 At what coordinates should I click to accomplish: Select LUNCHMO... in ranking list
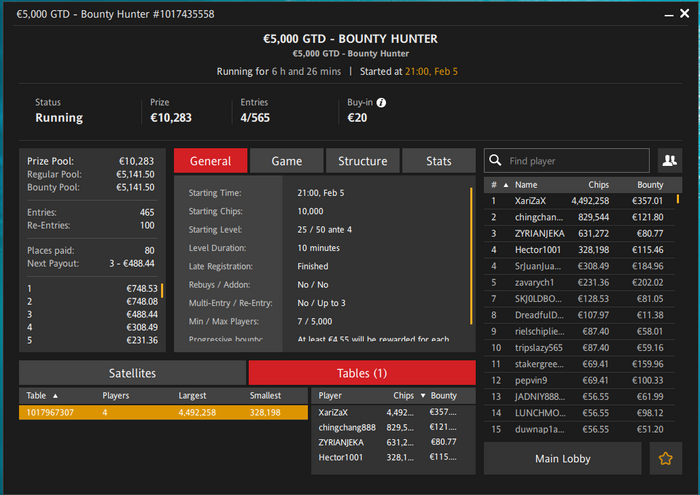point(579,413)
